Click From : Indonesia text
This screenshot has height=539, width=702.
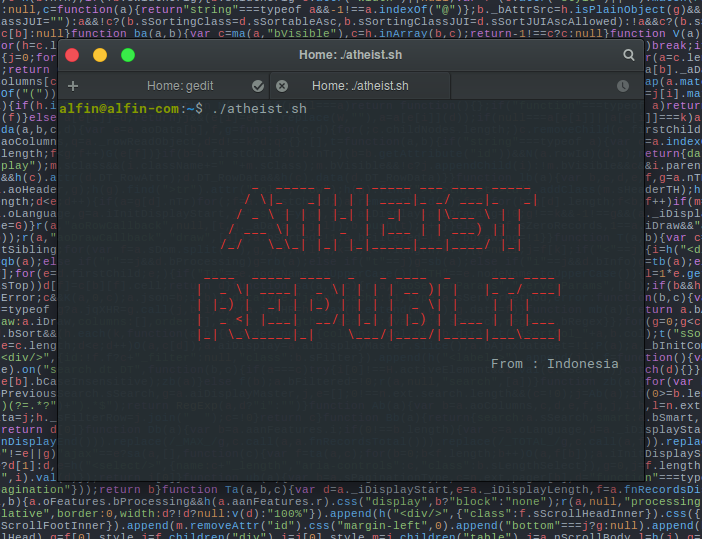point(555,364)
